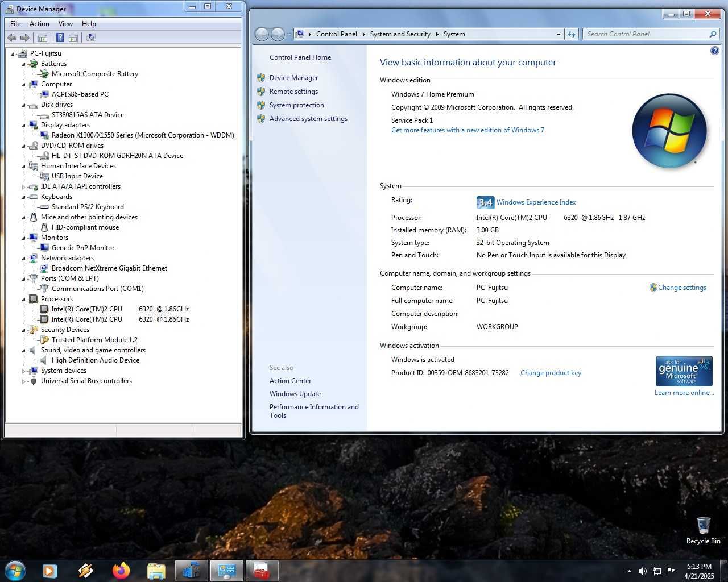Click Change settings for computer name
Image resolution: width=728 pixels, height=582 pixels.
[682, 288]
